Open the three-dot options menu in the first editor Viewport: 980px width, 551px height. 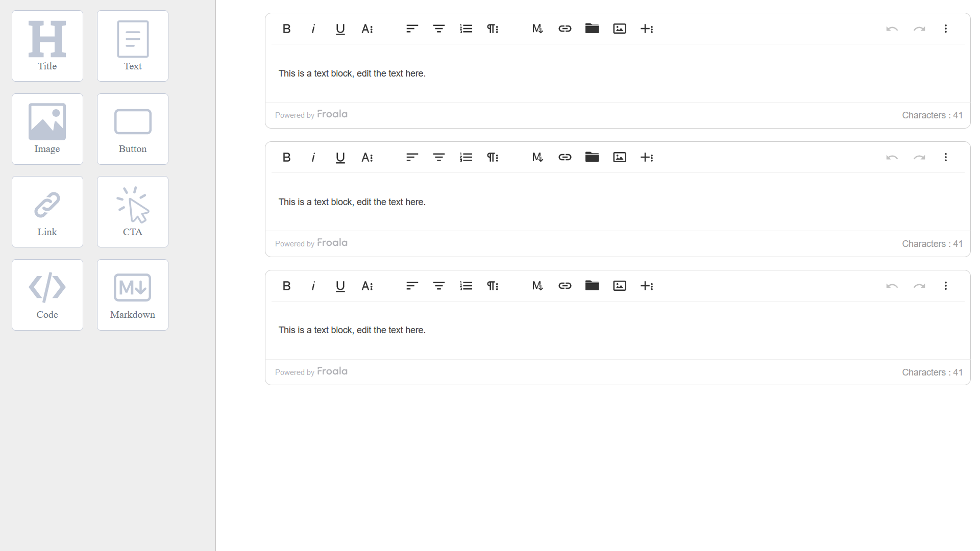(946, 29)
